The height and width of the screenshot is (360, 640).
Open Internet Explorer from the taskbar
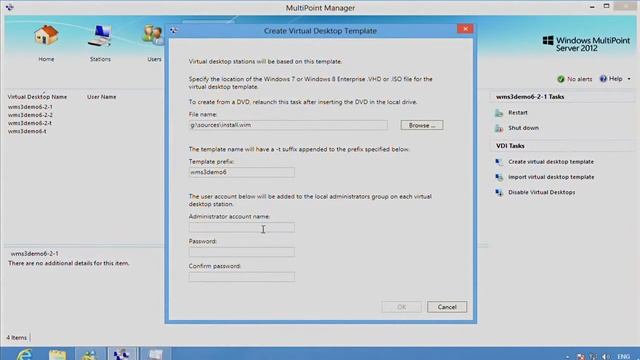[x=24, y=354]
